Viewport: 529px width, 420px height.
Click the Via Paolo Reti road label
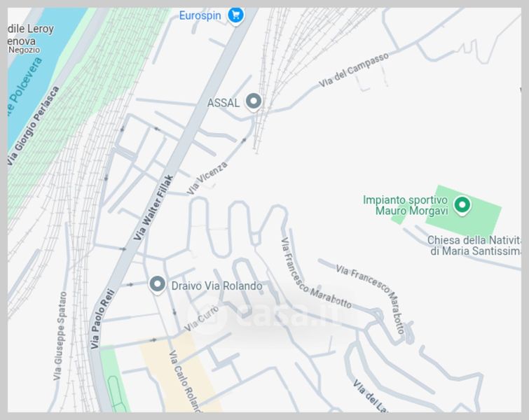(102, 318)
